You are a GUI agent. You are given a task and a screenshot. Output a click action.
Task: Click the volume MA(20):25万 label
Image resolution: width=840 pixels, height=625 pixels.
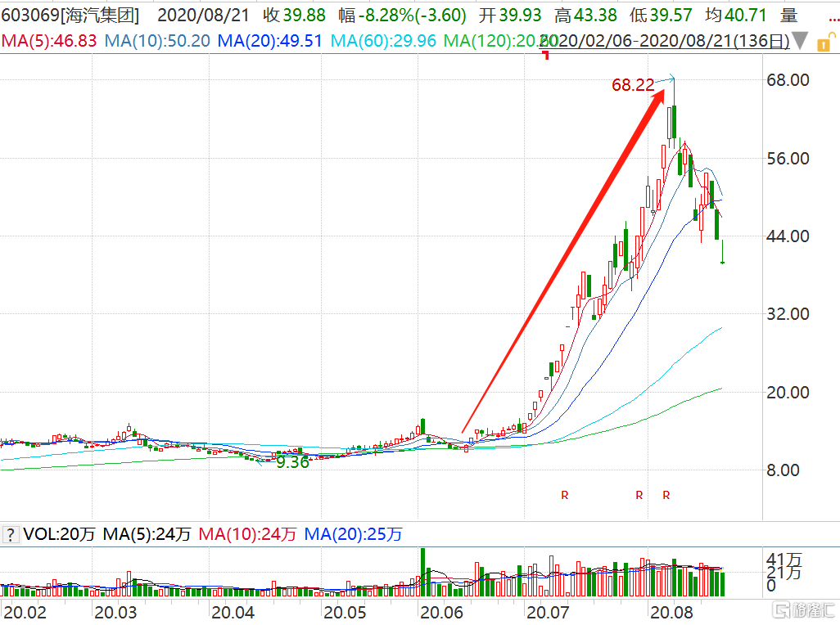click(353, 534)
